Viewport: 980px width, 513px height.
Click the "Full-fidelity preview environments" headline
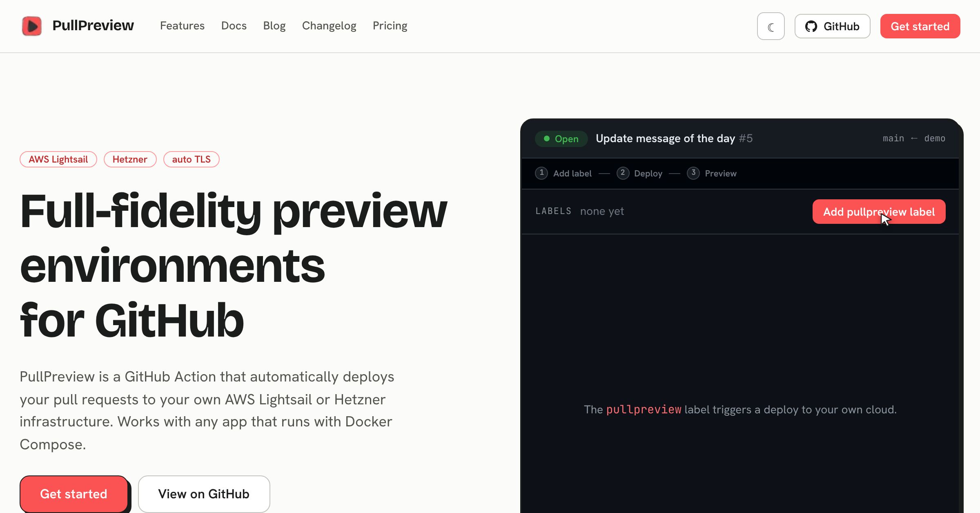pyautogui.click(x=234, y=238)
